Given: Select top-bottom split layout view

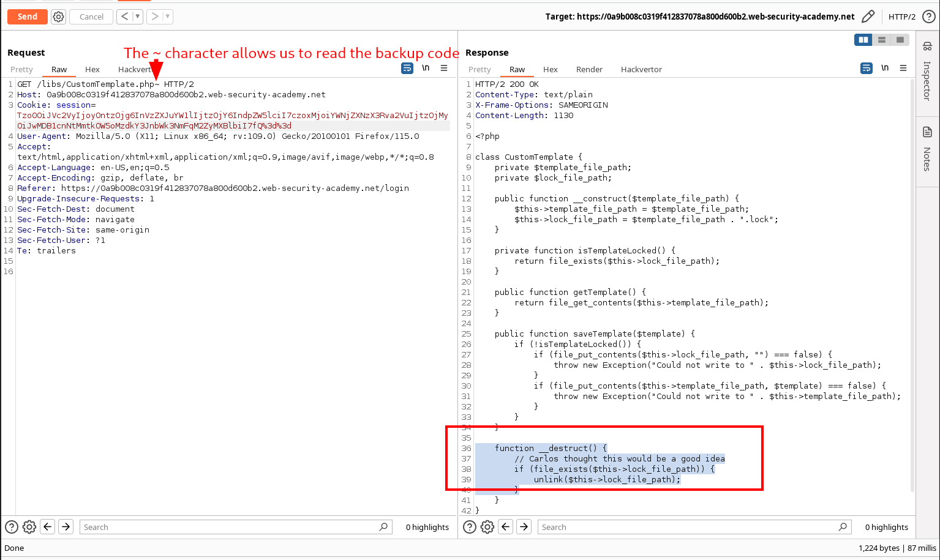Looking at the screenshot, I should click(x=882, y=40).
